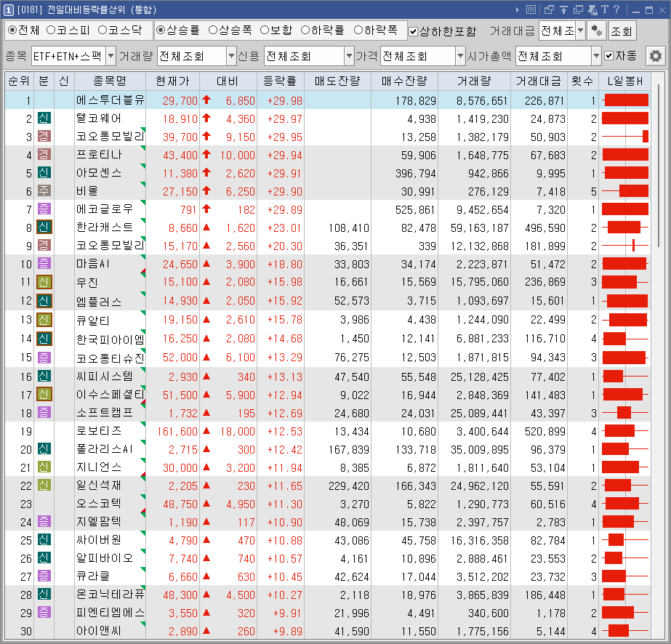The width and height of the screenshot is (671, 644).
Task: Select the 코스닥 radio button
Action: tap(103, 30)
